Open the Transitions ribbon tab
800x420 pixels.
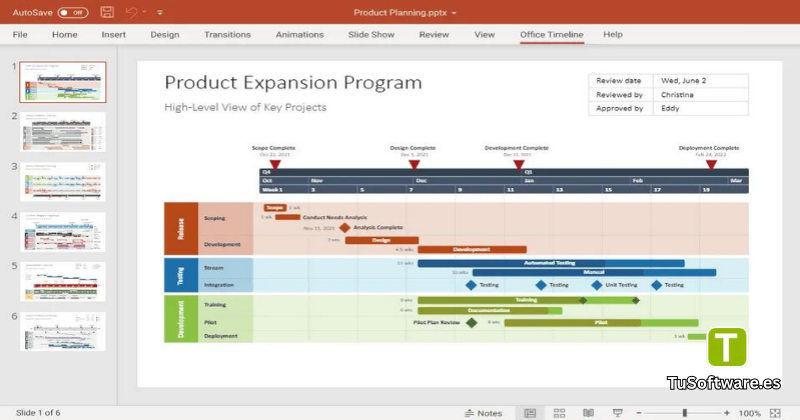tap(228, 34)
